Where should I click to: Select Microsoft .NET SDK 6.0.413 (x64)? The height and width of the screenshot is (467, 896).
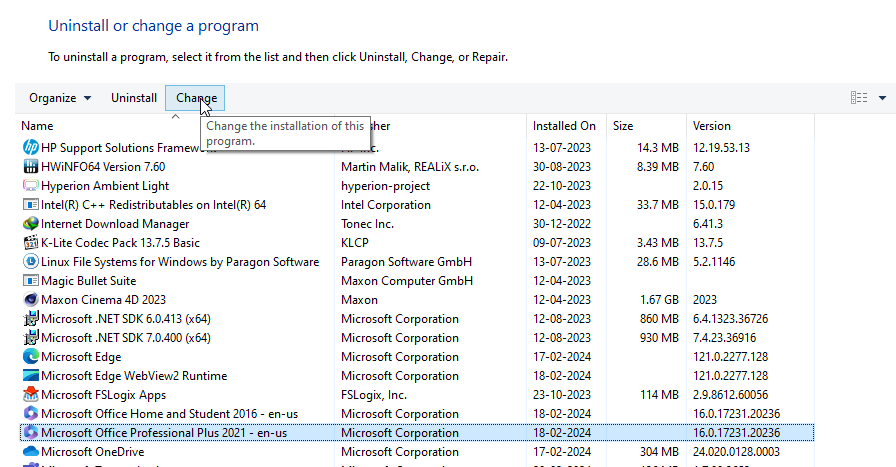pyautogui.click(x=126, y=318)
